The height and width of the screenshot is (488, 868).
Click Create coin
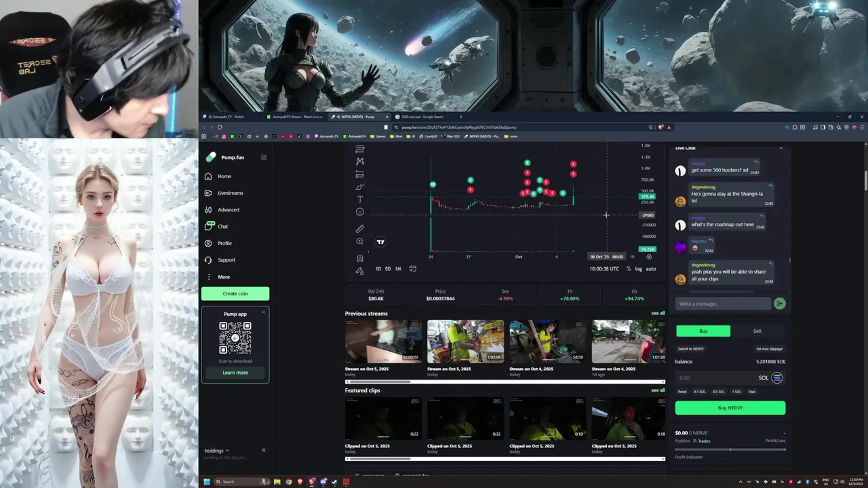pos(235,293)
